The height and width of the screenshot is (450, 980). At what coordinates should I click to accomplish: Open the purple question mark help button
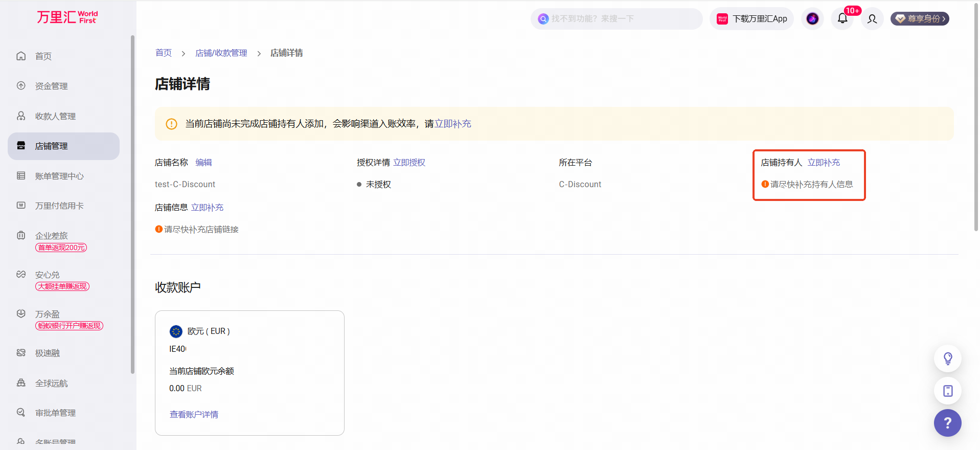948,423
